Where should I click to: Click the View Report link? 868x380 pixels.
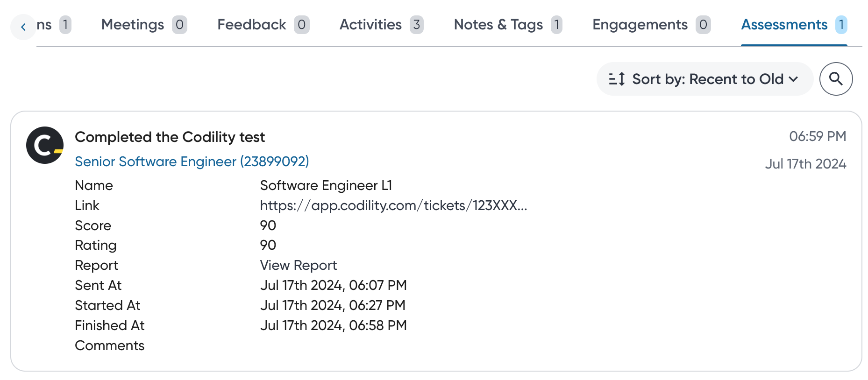pos(299,265)
